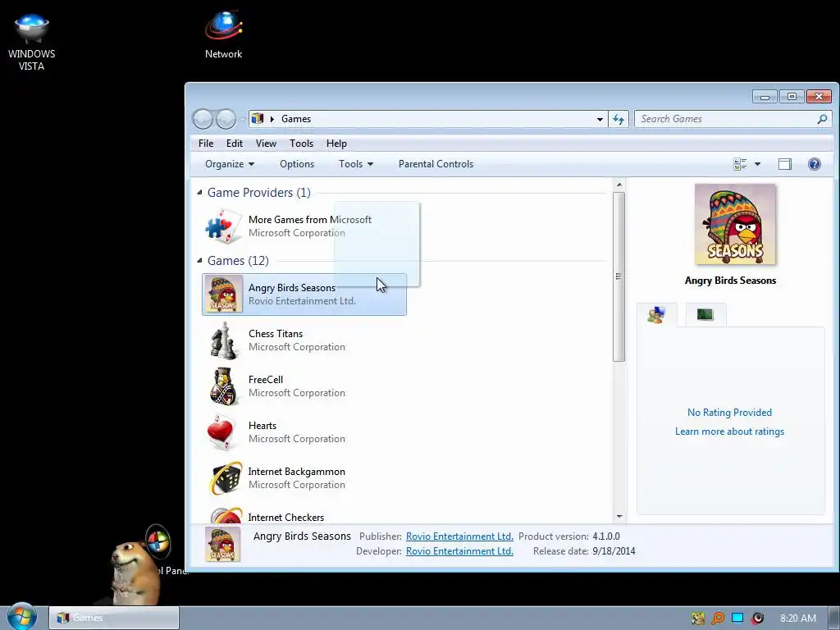Click the Games (12) header text
This screenshot has height=630, width=840.
pyautogui.click(x=238, y=260)
